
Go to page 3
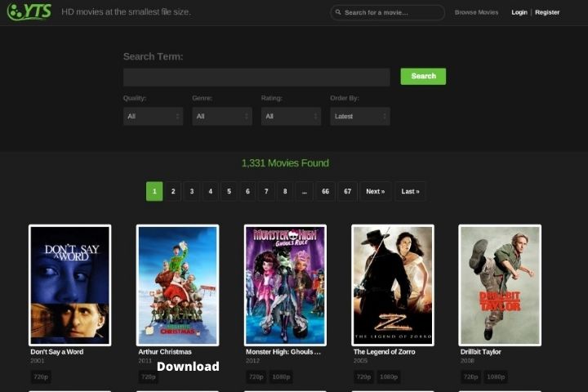click(x=192, y=191)
